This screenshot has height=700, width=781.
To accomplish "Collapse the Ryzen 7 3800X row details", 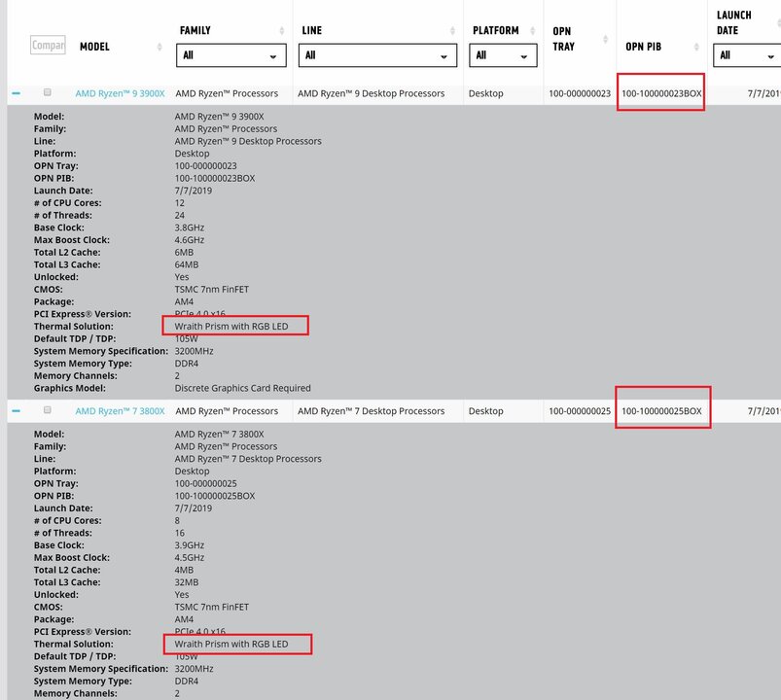I will pyautogui.click(x=16, y=410).
